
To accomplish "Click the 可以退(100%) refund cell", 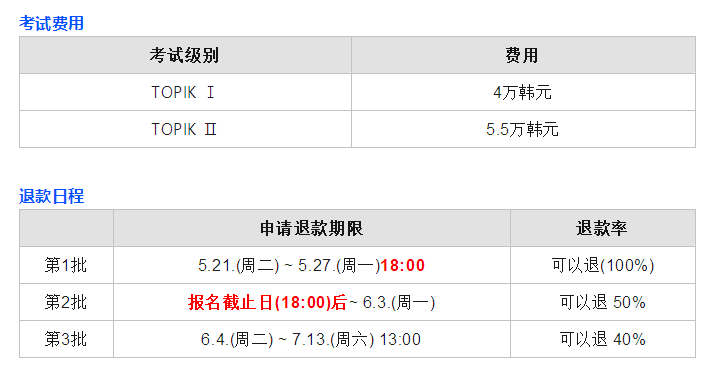I will point(602,265).
